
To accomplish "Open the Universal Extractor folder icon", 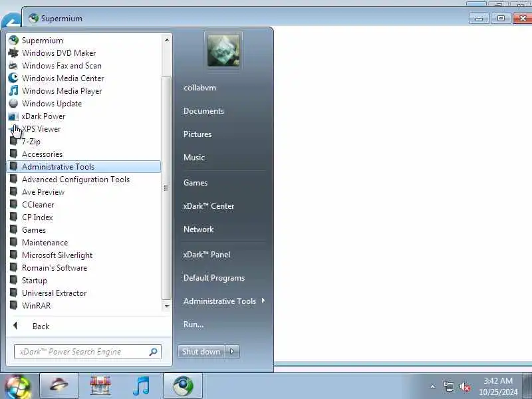I will tap(13, 293).
